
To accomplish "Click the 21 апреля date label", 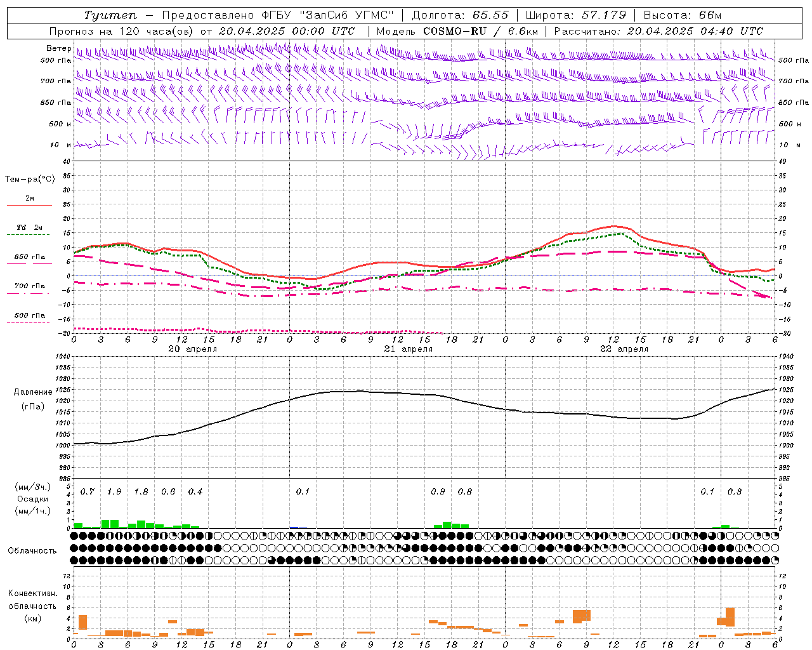I will (408, 349).
